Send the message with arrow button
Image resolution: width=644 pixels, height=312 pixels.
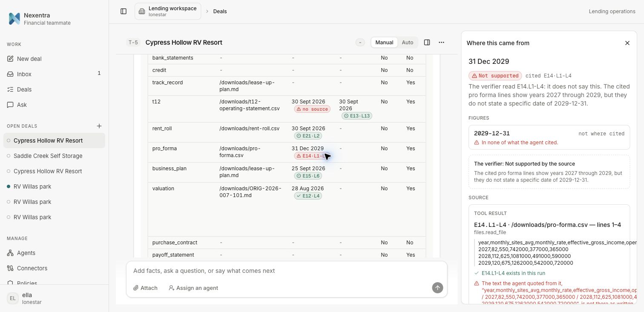[437, 288]
